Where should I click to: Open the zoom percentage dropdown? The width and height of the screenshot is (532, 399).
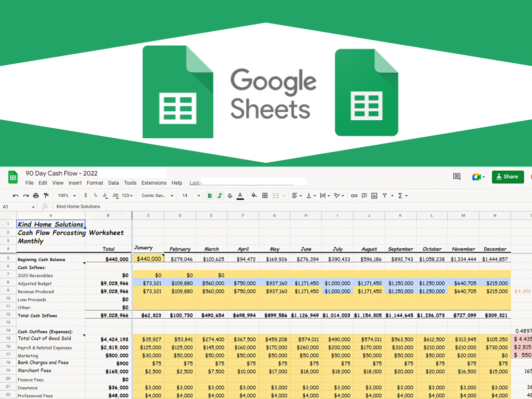point(65,195)
